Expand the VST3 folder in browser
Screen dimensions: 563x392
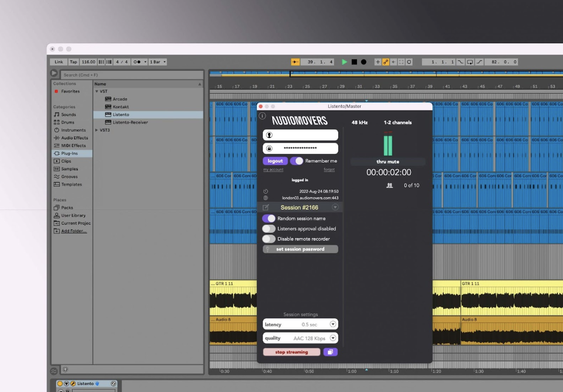[x=97, y=130]
